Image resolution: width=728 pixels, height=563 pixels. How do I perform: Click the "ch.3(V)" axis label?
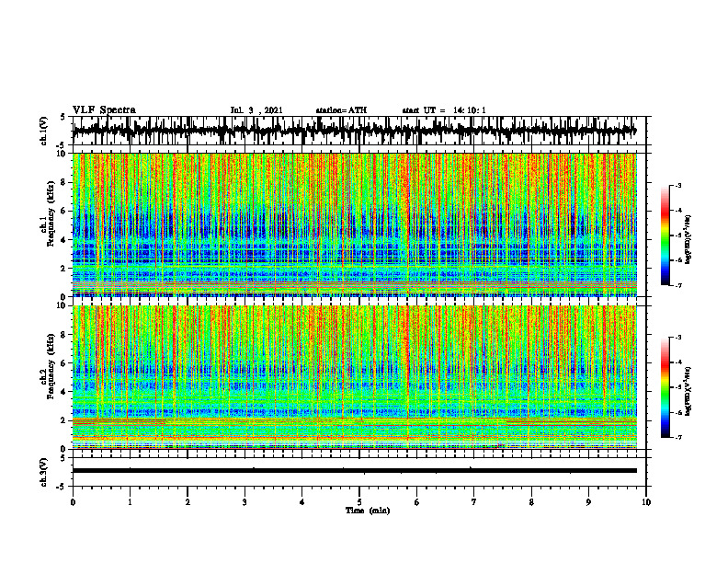tap(43, 473)
